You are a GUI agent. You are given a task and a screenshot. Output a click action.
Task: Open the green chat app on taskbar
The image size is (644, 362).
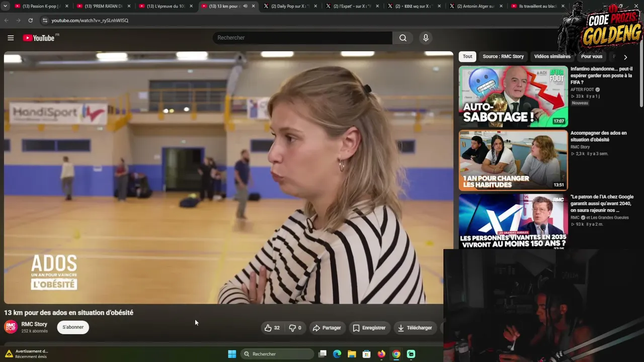tap(411, 354)
